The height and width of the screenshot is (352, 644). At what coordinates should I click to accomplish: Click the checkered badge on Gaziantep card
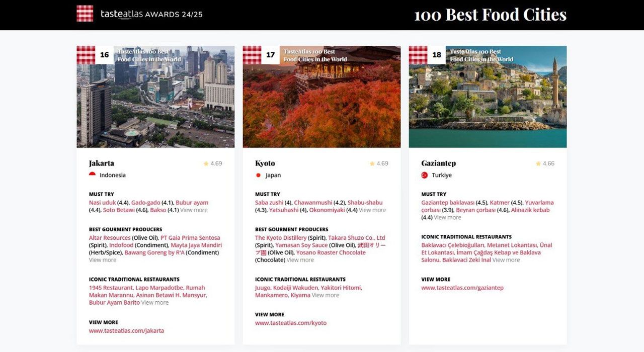418,55
